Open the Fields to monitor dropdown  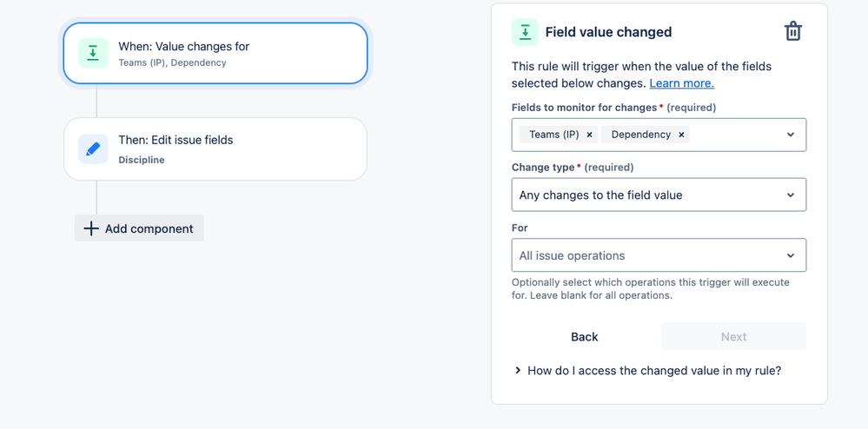coord(790,135)
